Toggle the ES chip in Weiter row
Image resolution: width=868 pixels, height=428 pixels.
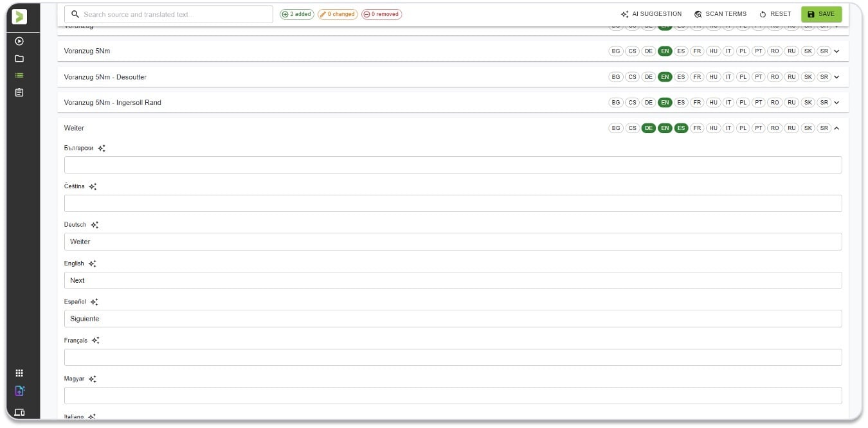681,128
